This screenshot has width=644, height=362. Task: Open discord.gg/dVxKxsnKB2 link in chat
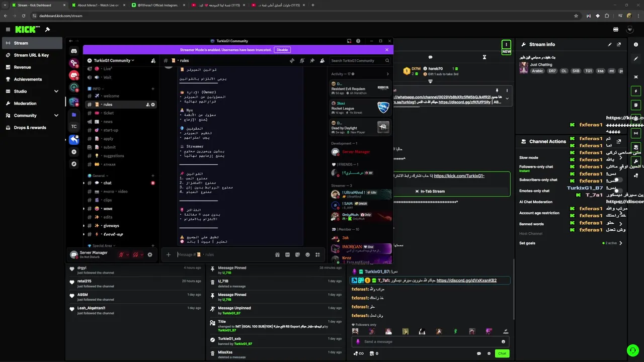pyautogui.click(x=466, y=281)
